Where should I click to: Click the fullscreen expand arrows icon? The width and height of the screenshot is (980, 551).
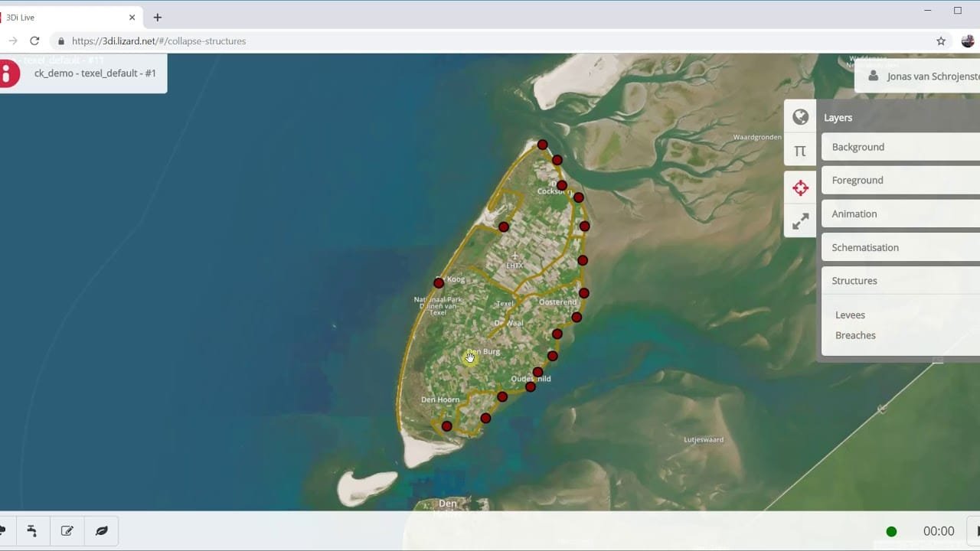[800, 222]
